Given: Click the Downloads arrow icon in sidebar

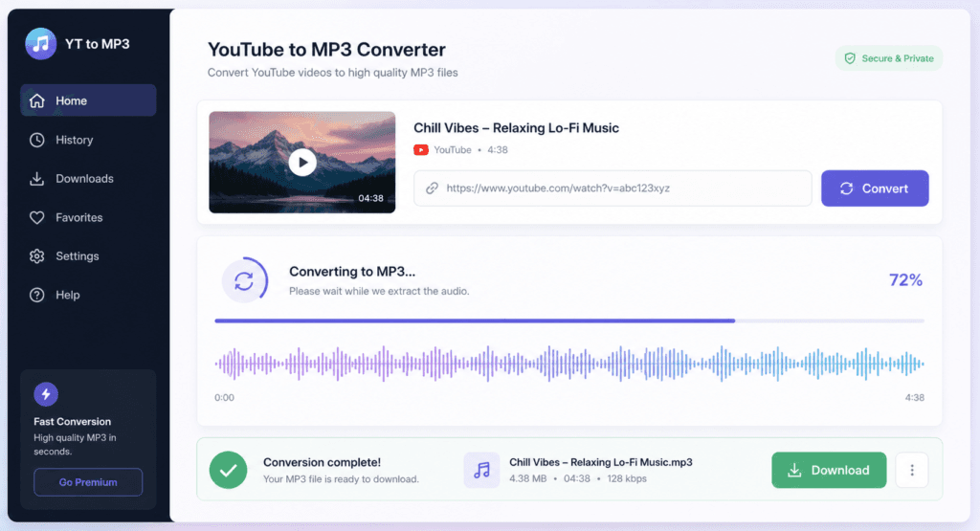Looking at the screenshot, I should pos(37,179).
